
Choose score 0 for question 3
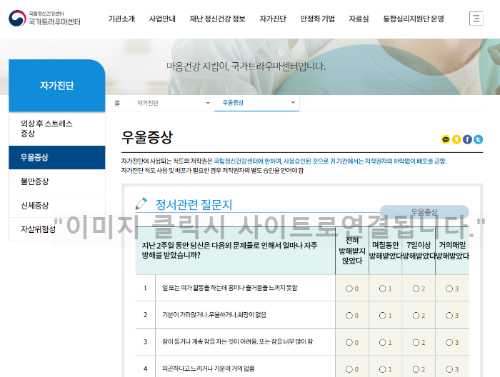[x=349, y=342]
